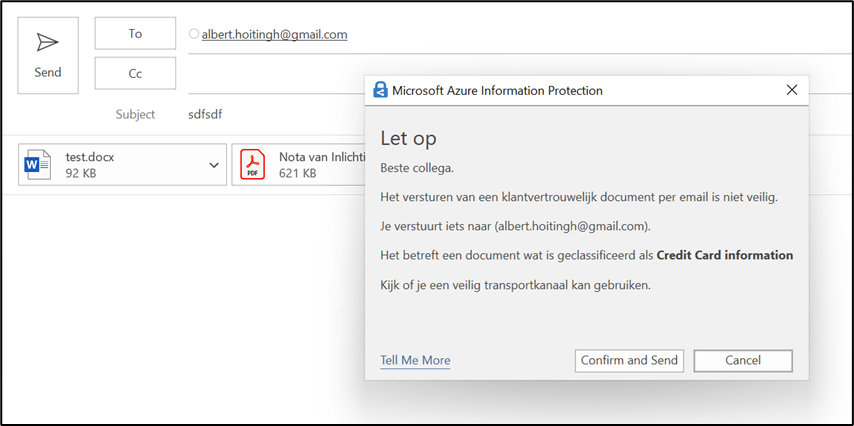
Task: Click the Word icon of test.docx
Action: tap(38, 165)
